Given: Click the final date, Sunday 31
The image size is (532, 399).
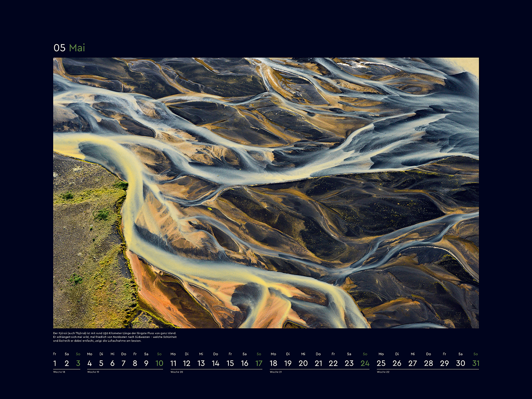Looking at the screenshot, I should 476,363.
